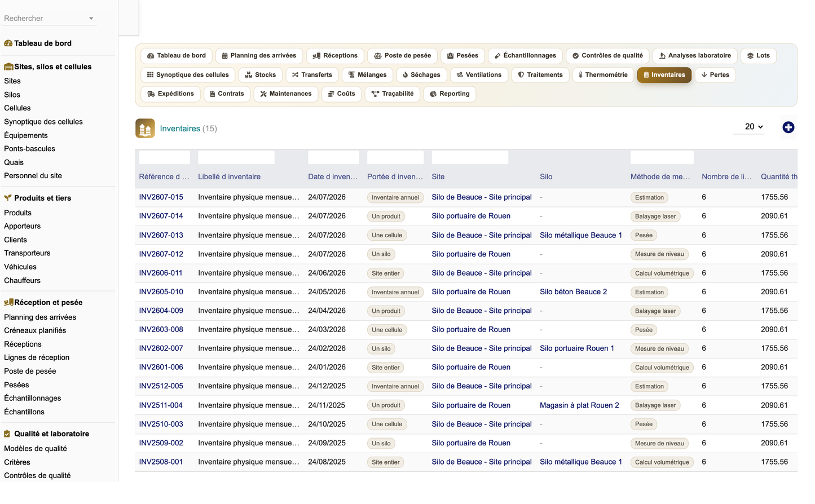Open Silo portuaire Rouen 1 link
The width and height of the screenshot is (815, 504).
pyautogui.click(x=577, y=348)
